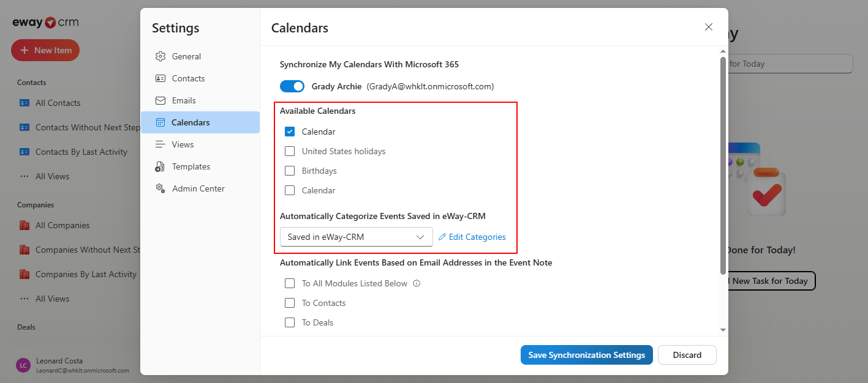Select the Contacts card icon in Settings
The height and width of the screenshot is (383, 868).
160,78
